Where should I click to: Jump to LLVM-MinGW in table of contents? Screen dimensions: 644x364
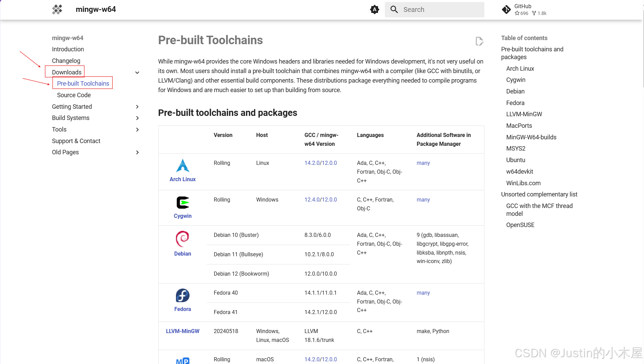[524, 114]
